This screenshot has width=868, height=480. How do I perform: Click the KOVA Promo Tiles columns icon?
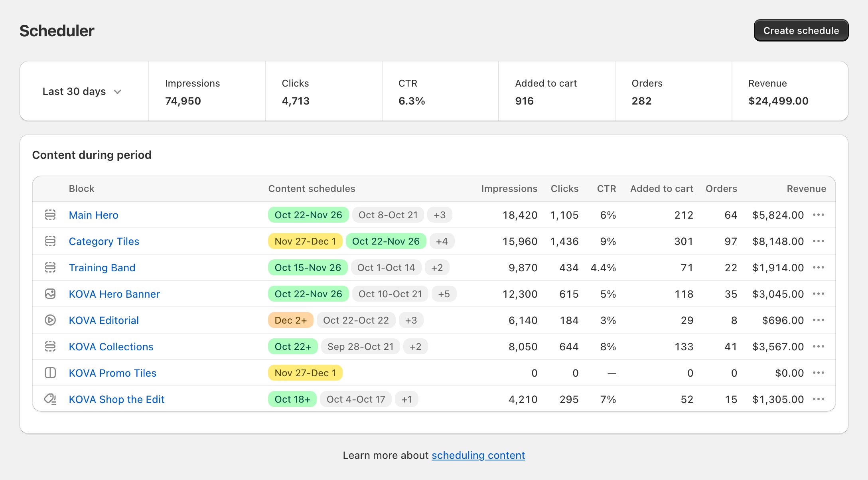click(50, 373)
